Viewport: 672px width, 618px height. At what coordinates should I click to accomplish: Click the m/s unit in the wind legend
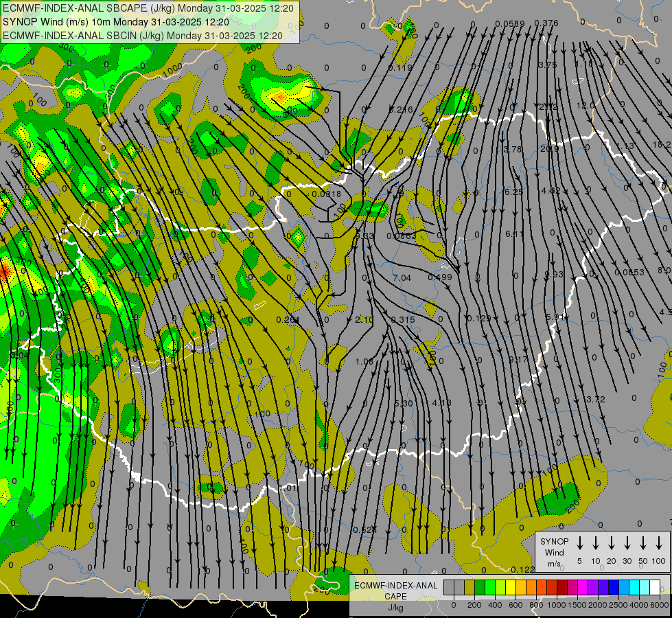554,564
